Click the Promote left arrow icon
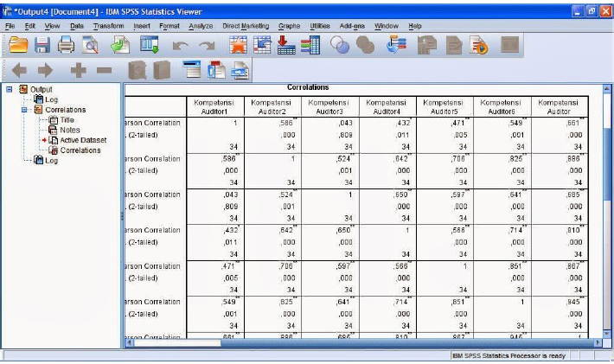 19,72
